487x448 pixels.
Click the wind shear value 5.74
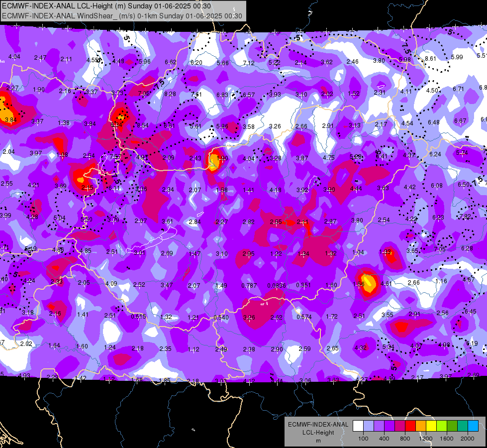462,153
